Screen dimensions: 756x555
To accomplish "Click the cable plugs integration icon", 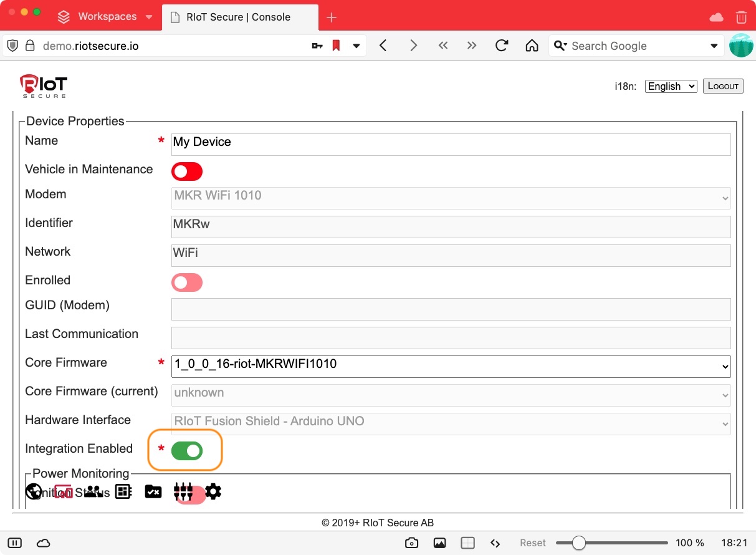I will tap(183, 492).
